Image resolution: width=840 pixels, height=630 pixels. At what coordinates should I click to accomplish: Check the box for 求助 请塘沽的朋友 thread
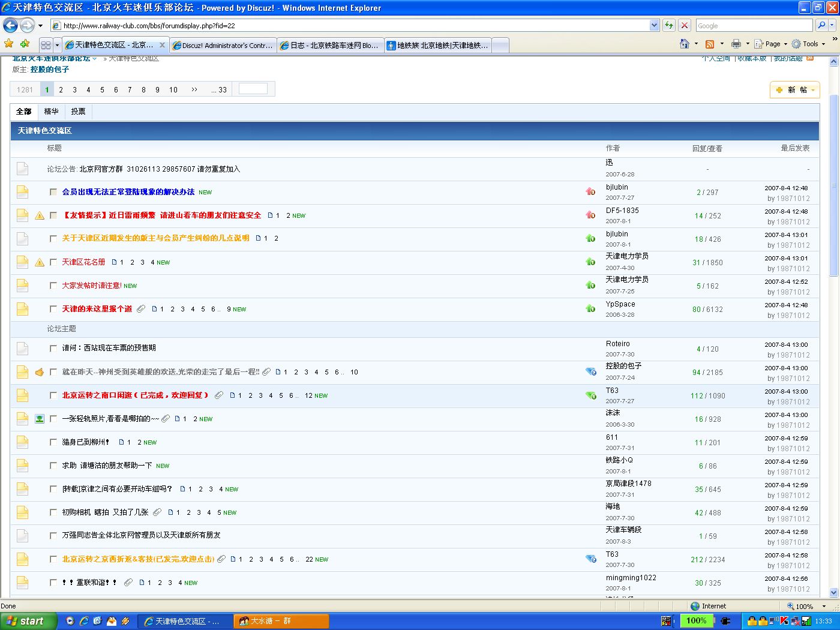click(53, 466)
